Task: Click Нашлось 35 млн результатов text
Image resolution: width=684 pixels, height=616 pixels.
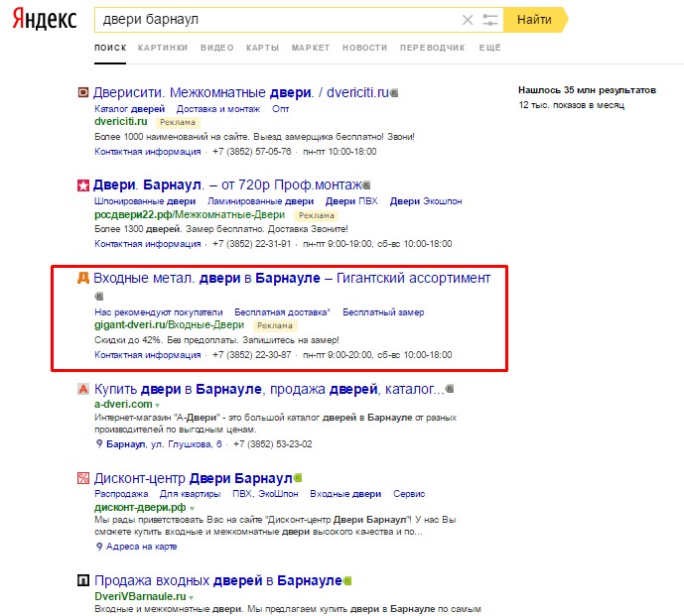Action: click(587, 90)
